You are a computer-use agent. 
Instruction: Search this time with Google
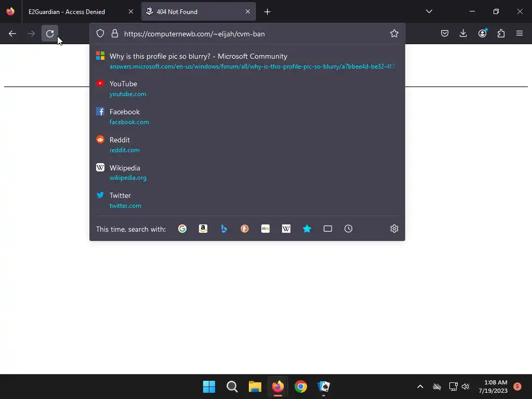(x=182, y=229)
